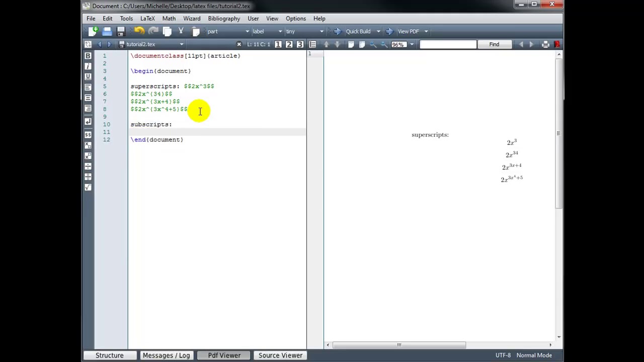The width and height of the screenshot is (644, 362).
Task: Open the View PDF command dropdown
Action: (426, 31)
